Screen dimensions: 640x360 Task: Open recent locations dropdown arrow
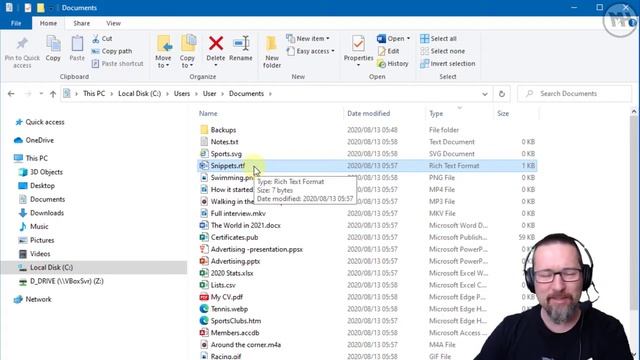[41, 94]
